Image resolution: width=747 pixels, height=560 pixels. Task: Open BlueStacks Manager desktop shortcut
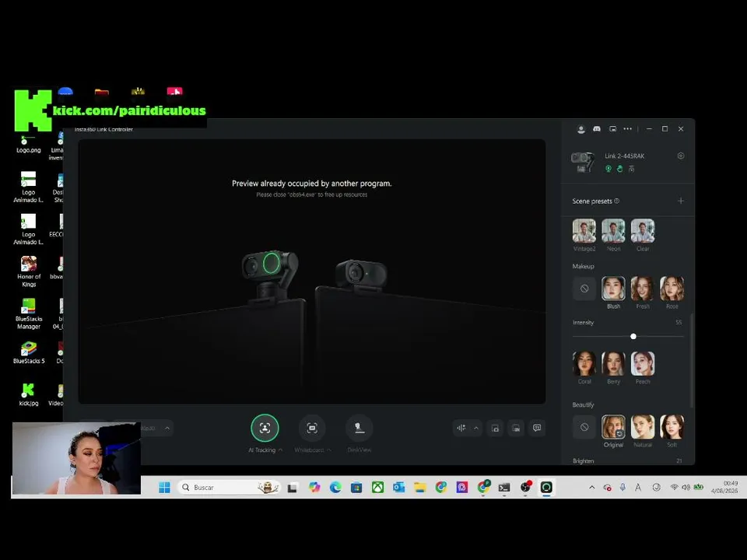29,313
